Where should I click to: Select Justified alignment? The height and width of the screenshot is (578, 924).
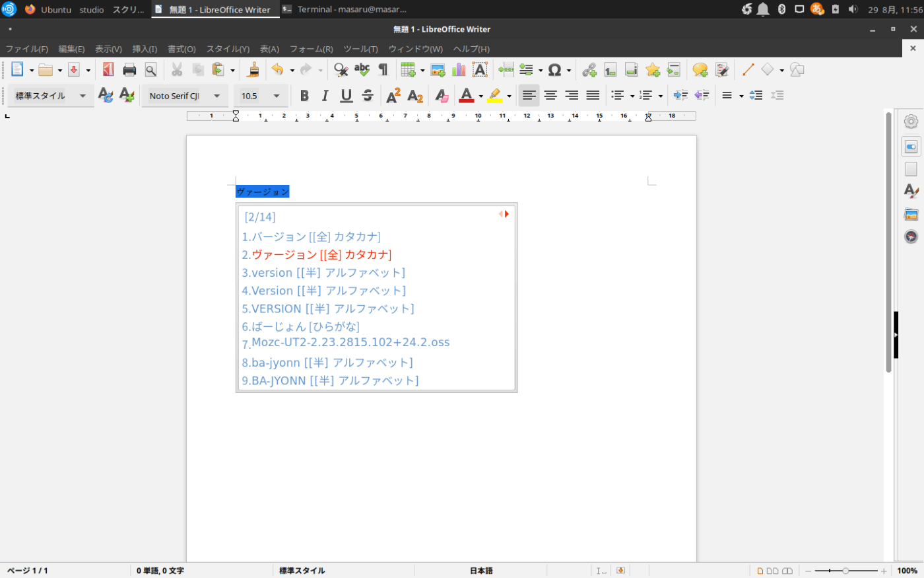pos(593,95)
